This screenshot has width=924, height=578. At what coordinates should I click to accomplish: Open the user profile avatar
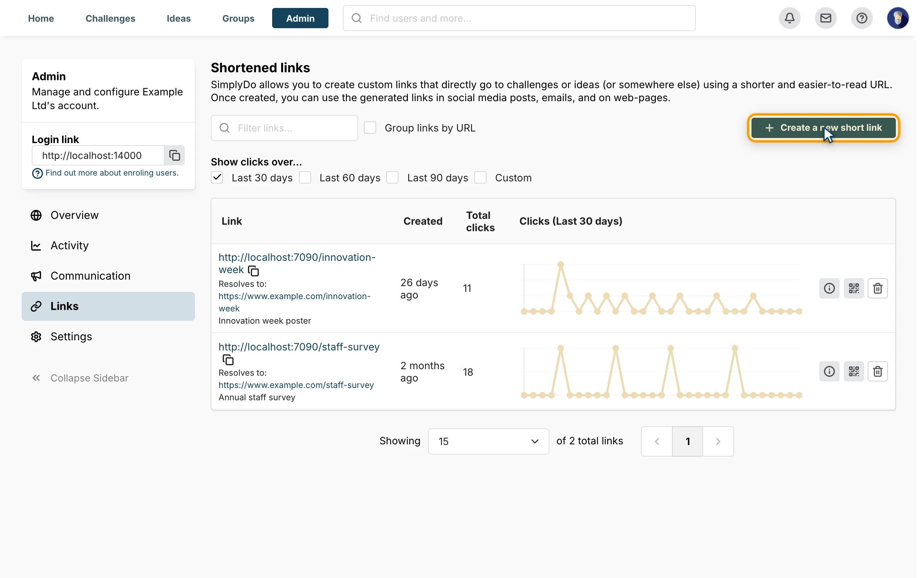tap(898, 18)
